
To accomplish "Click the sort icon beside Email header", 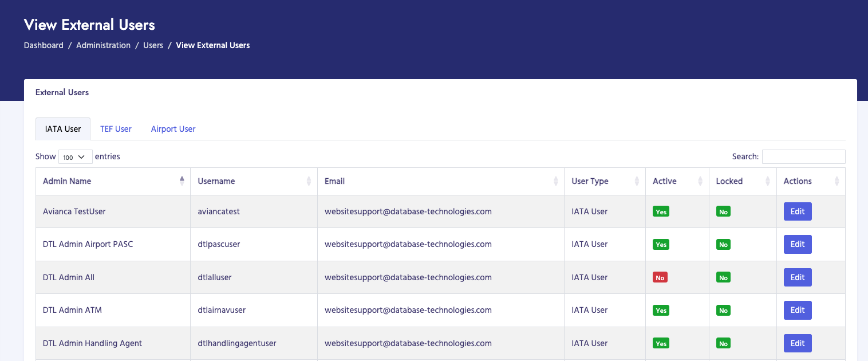I will tap(555, 180).
